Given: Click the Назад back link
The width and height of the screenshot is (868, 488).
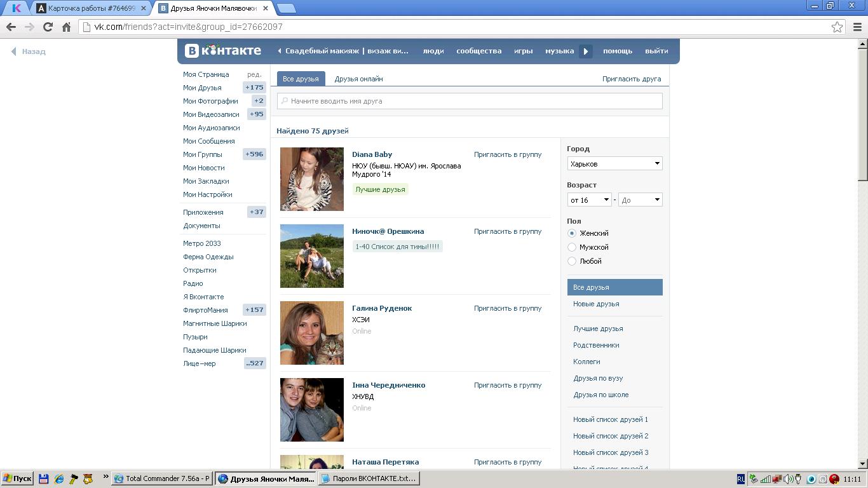Looking at the screenshot, I should tap(29, 51).
